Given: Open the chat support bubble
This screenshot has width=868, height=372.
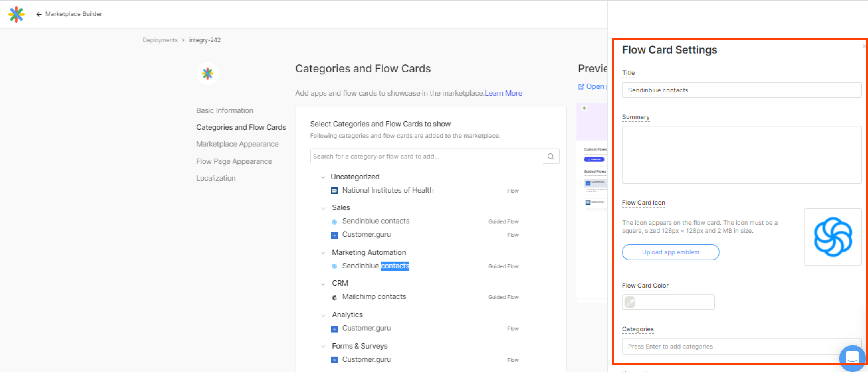Looking at the screenshot, I should [852, 358].
